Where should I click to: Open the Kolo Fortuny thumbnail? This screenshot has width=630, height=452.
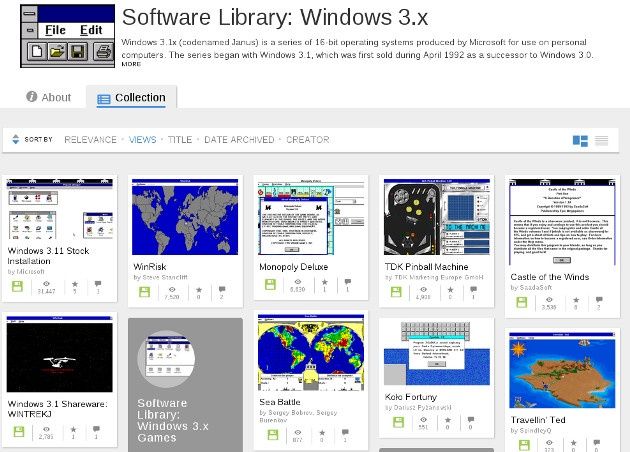click(437, 354)
